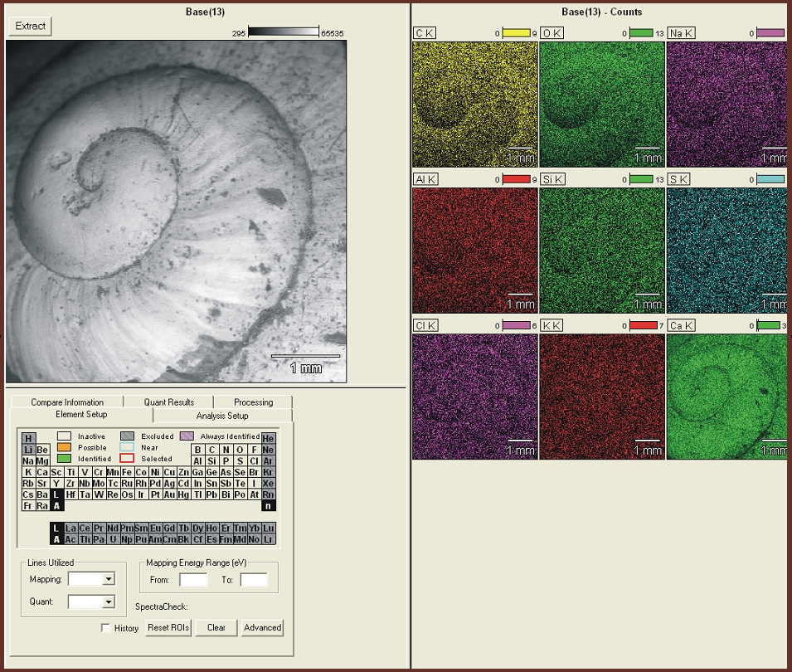Image resolution: width=792 pixels, height=672 pixels.
Task: Click the Reset ROIs button
Action: click(x=168, y=627)
